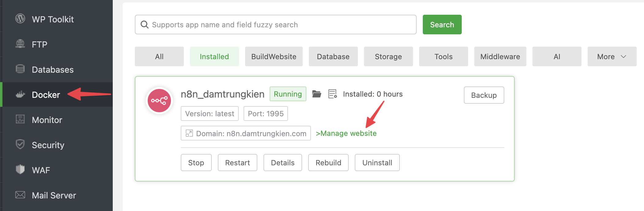Viewport: 644px width, 211px height.
Task: Click the Port: 1995 tag
Action: point(266,113)
